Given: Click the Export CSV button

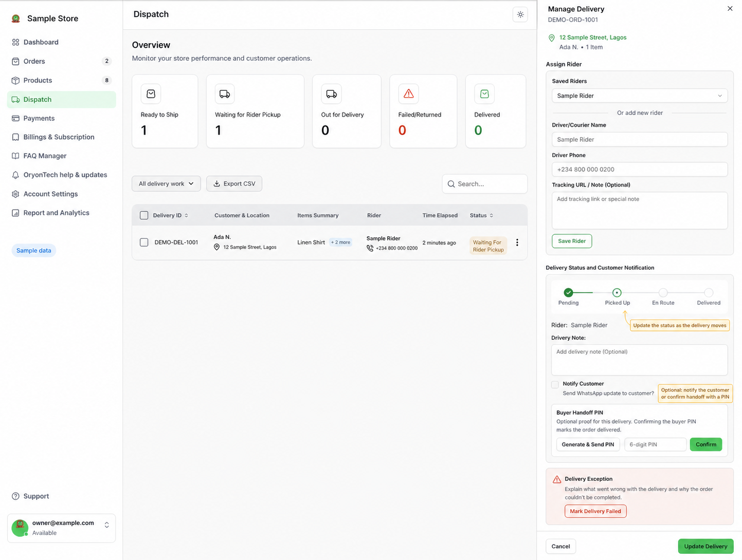Looking at the screenshot, I should [x=234, y=184].
